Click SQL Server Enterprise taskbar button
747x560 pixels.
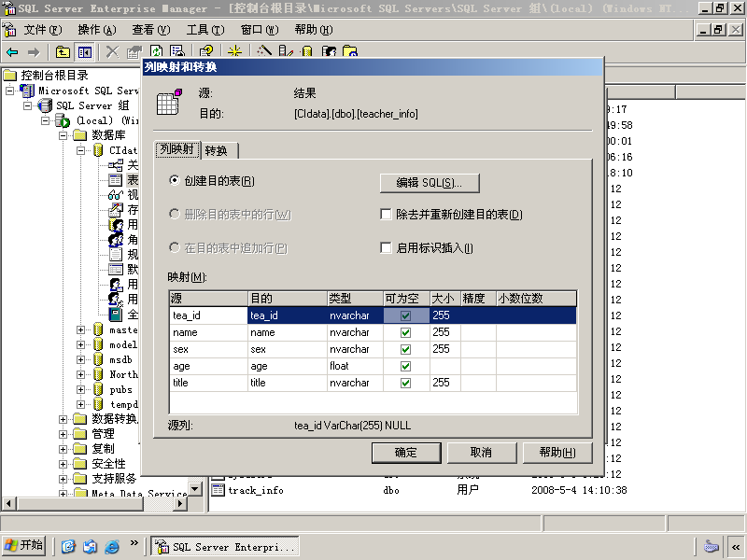point(225,546)
